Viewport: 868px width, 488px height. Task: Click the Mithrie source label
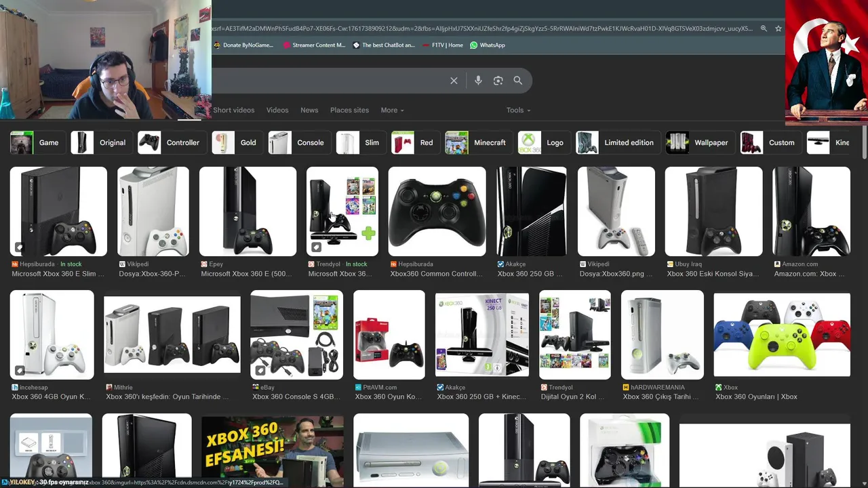123,388
